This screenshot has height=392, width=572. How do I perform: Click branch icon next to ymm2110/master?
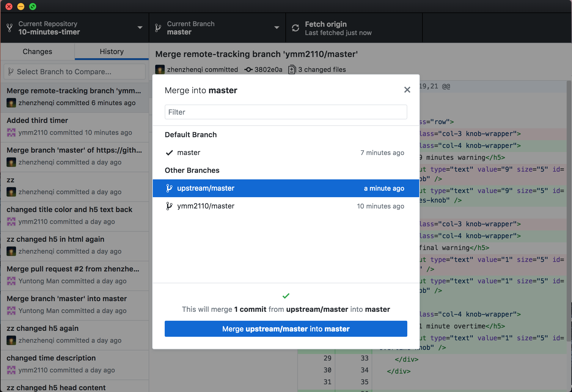[x=169, y=206]
